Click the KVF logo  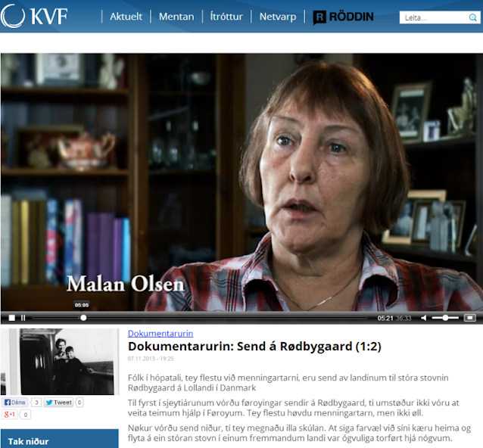34,16
